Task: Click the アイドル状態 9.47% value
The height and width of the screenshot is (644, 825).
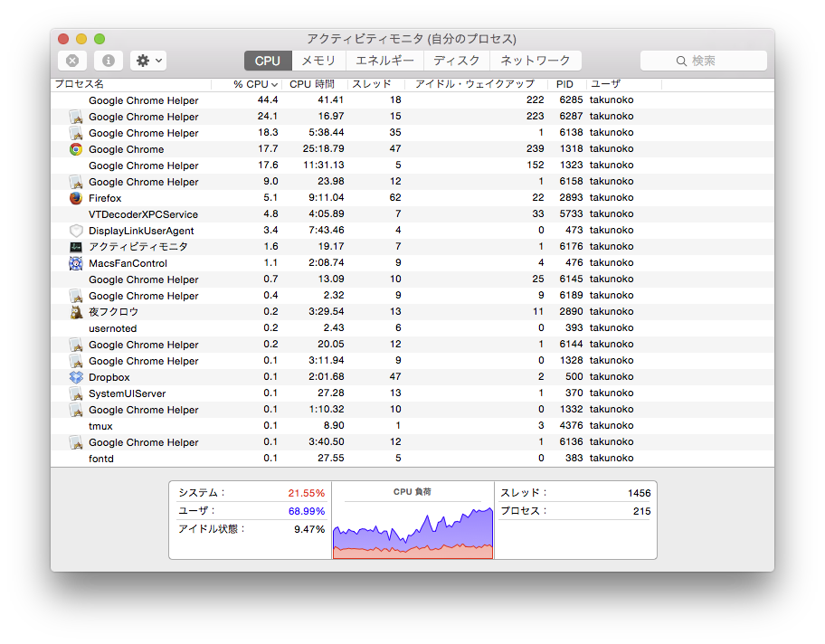Action: point(309,529)
